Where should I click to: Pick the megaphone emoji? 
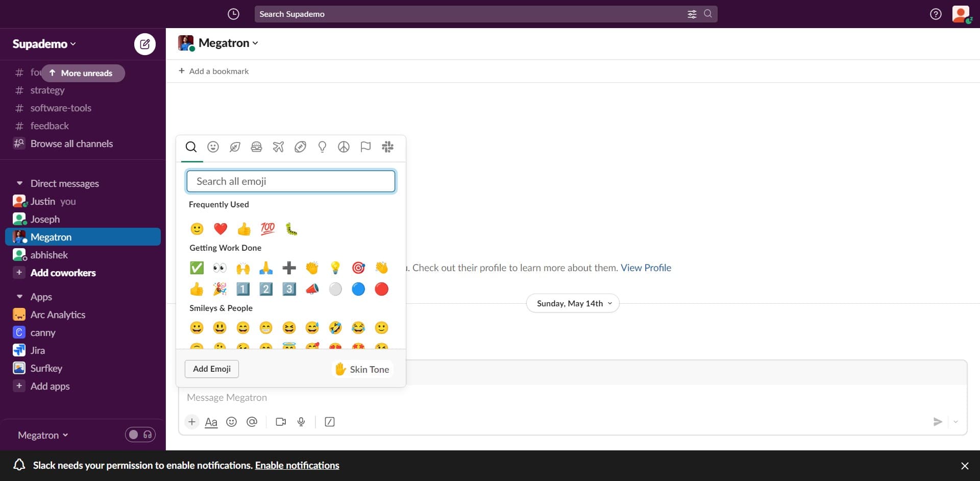pyautogui.click(x=312, y=289)
